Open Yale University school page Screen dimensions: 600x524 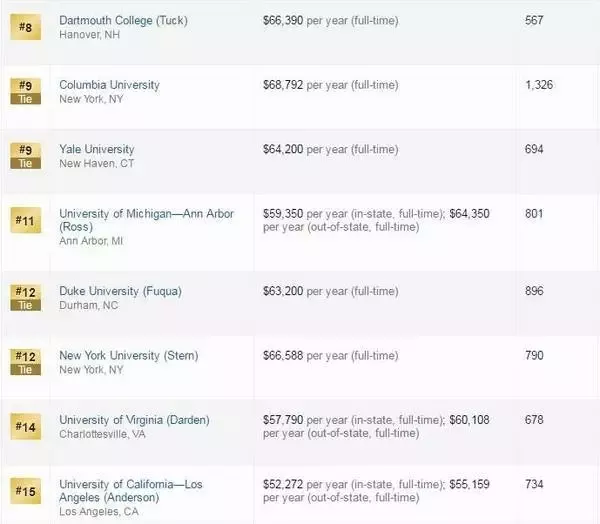[97, 149]
